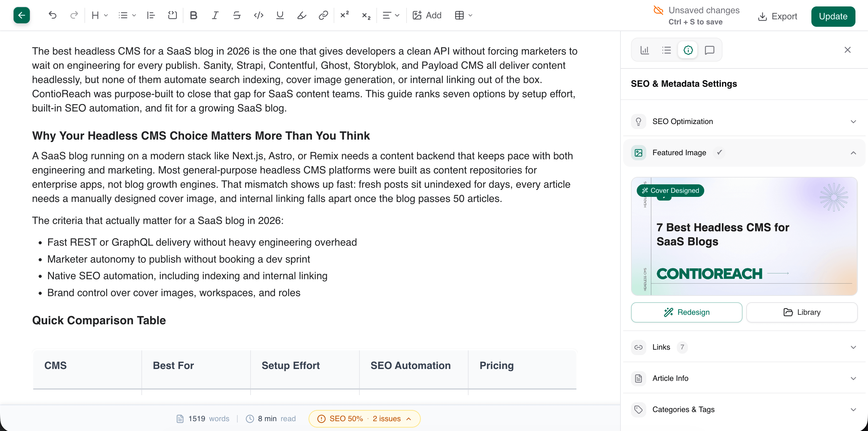Screen dimensions: 868x431
Task: Open the cover image thumbnail
Action: pos(744,236)
